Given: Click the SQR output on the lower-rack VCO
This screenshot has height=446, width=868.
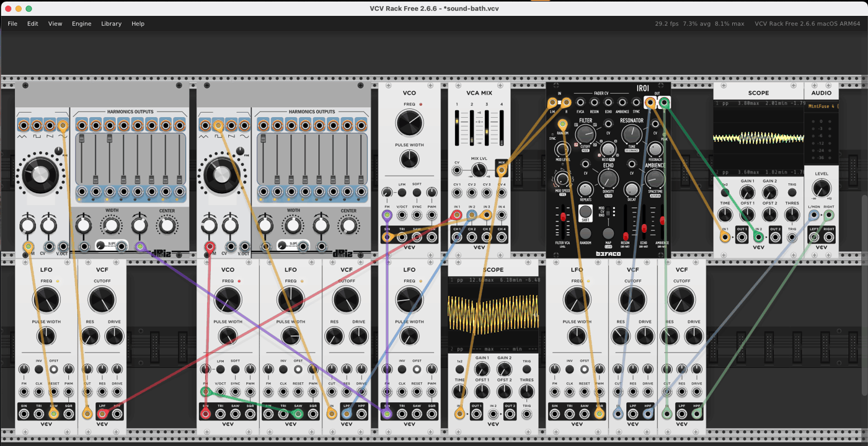Looking at the screenshot, I should click(x=250, y=413).
